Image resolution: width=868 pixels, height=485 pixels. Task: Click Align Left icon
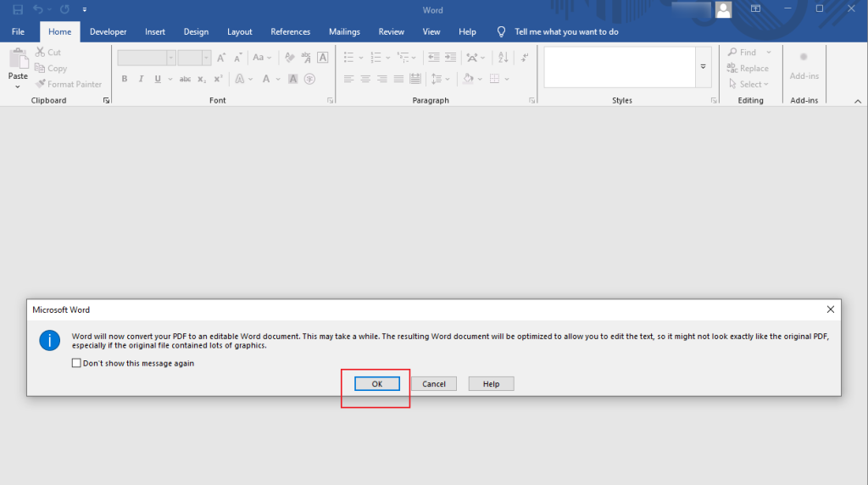[348, 79]
